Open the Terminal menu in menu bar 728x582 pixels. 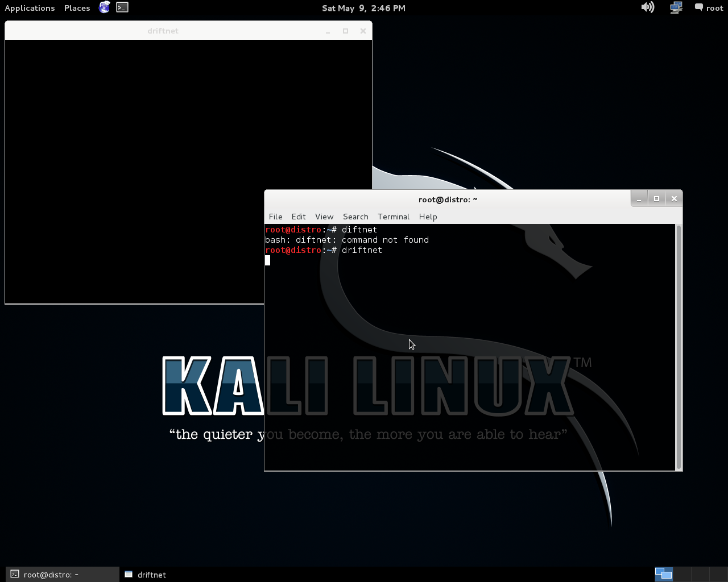click(394, 217)
